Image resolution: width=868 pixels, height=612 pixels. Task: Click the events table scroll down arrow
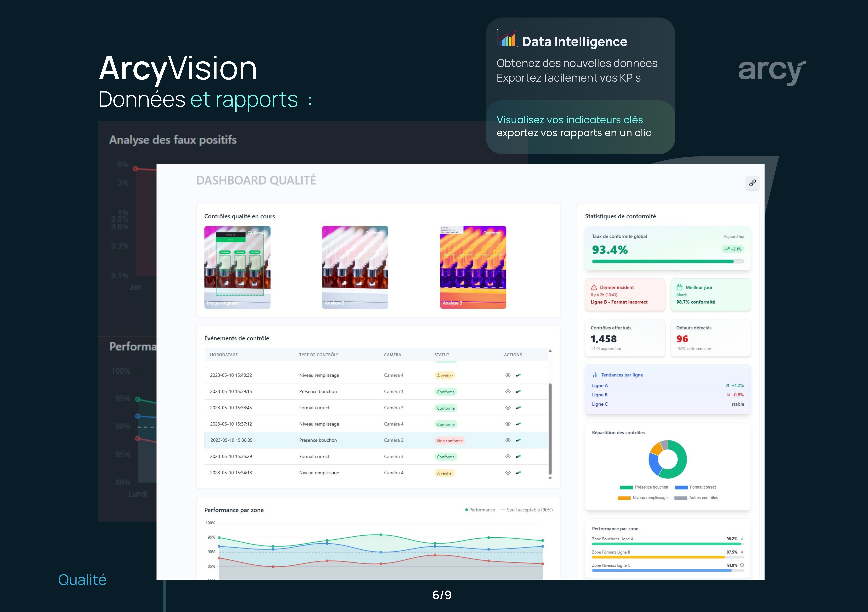(x=550, y=478)
